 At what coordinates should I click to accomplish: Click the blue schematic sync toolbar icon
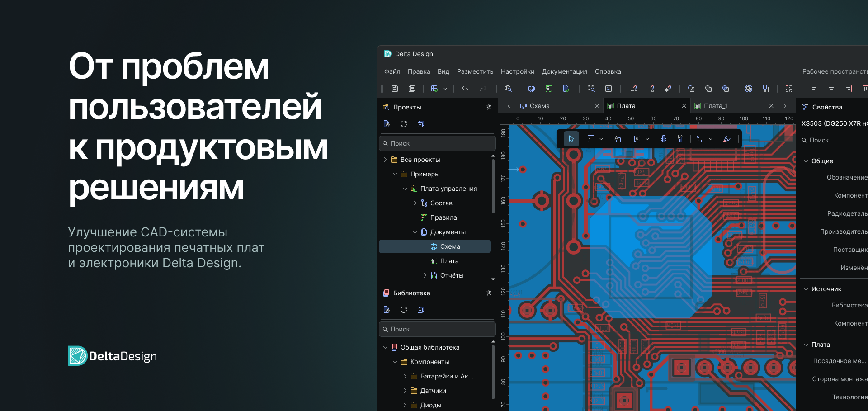532,89
